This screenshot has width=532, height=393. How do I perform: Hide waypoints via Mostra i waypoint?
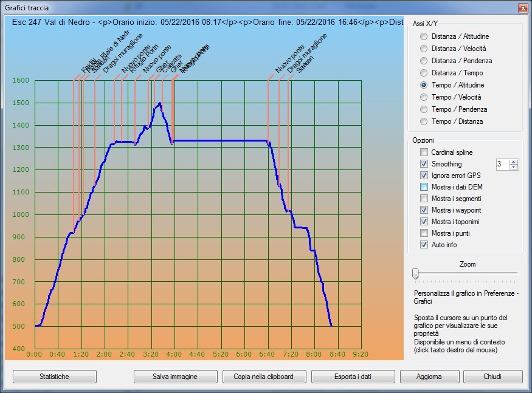(x=424, y=210)
